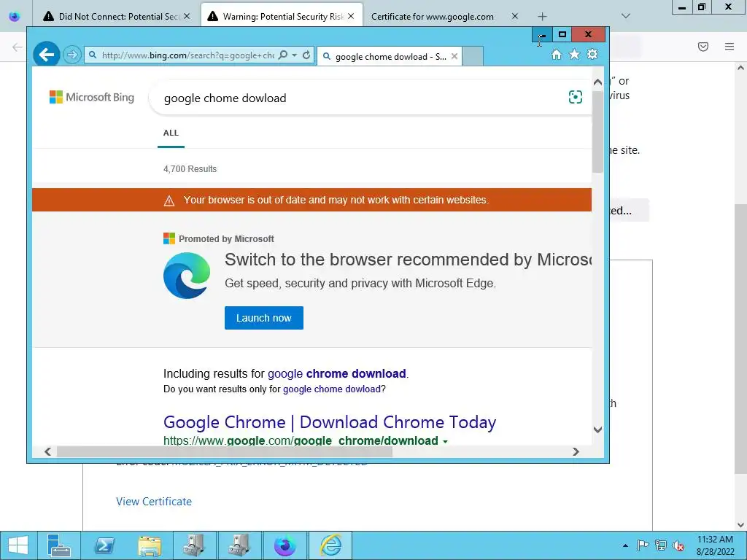The image size is (747, 560).
Task: Open File Explorer from taskbar
Action: point(150,545)
